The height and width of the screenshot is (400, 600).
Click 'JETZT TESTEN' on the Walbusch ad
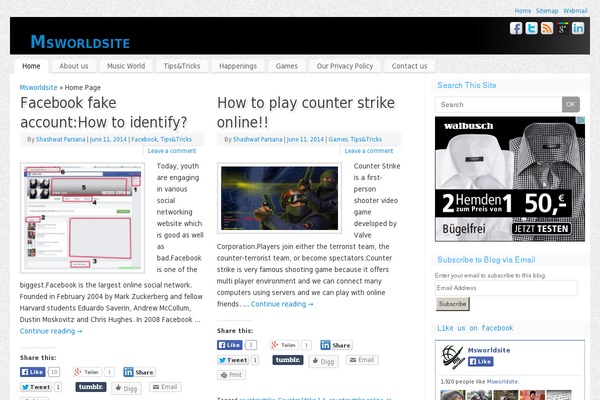pos(541,229)
